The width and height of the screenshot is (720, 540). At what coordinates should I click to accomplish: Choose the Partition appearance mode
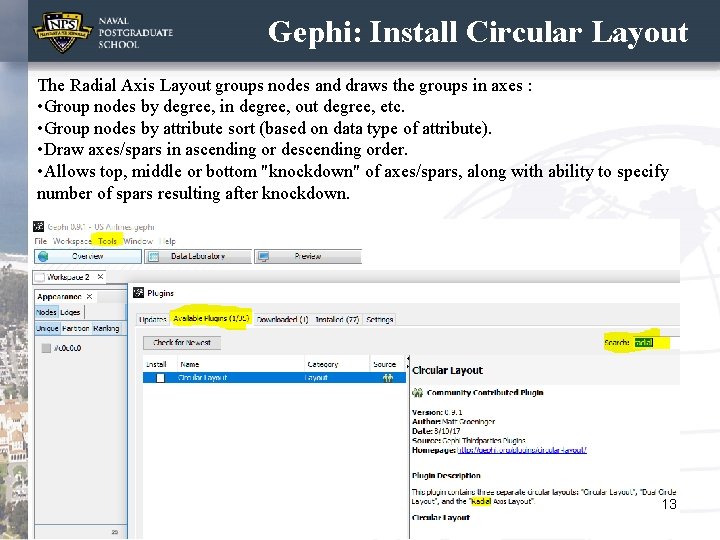(76, 328)
